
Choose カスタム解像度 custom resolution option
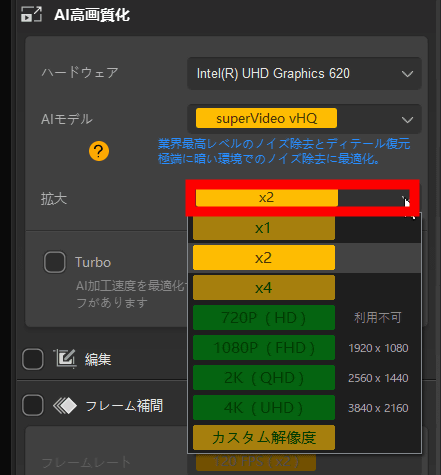tap(264, 437)
